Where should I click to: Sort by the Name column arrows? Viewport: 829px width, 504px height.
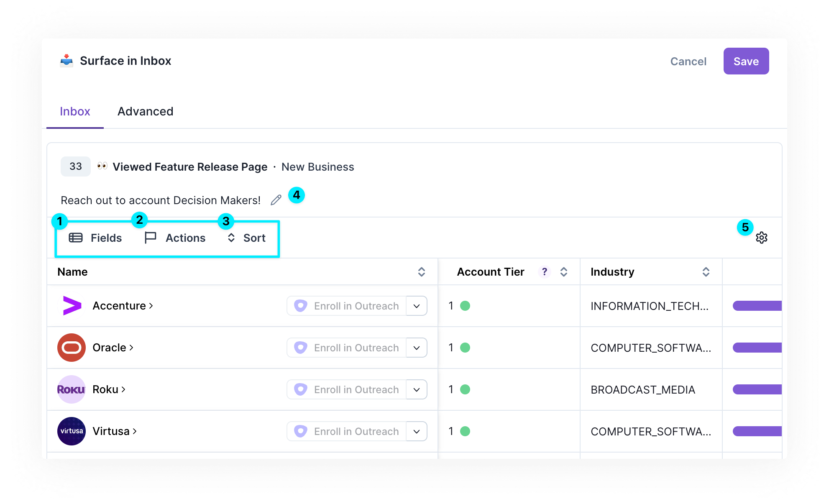tap(421, 272)
